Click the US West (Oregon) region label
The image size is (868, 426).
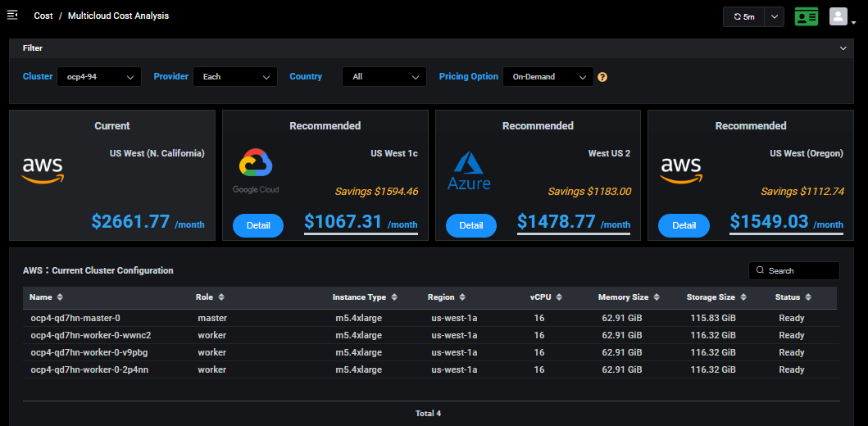807,153
